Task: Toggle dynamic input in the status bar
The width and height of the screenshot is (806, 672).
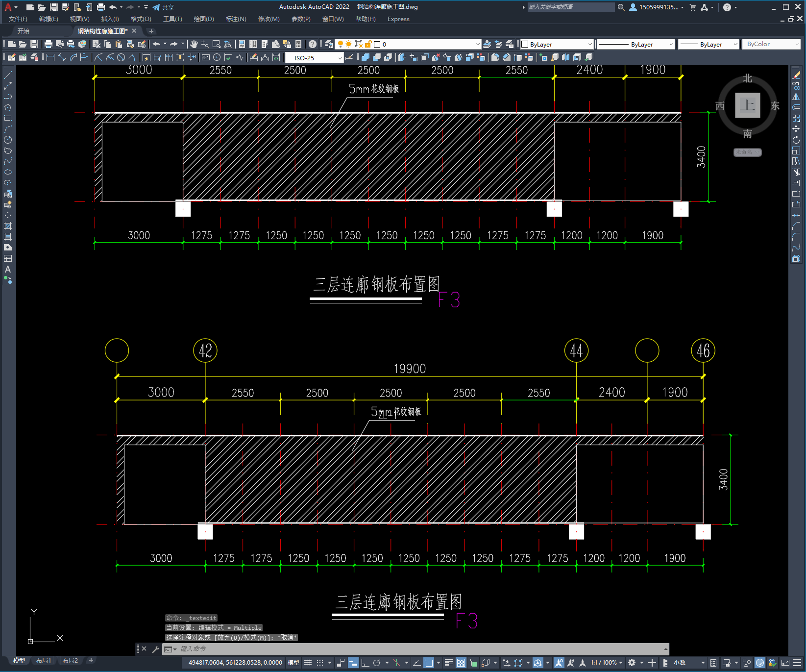Action: coord(353,663)
